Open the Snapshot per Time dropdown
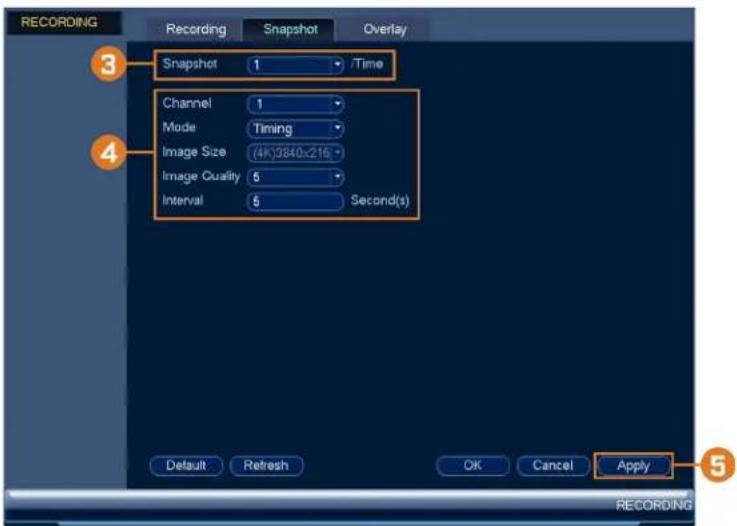The height and width of the screenshot is (526, 737). (295, 65)
